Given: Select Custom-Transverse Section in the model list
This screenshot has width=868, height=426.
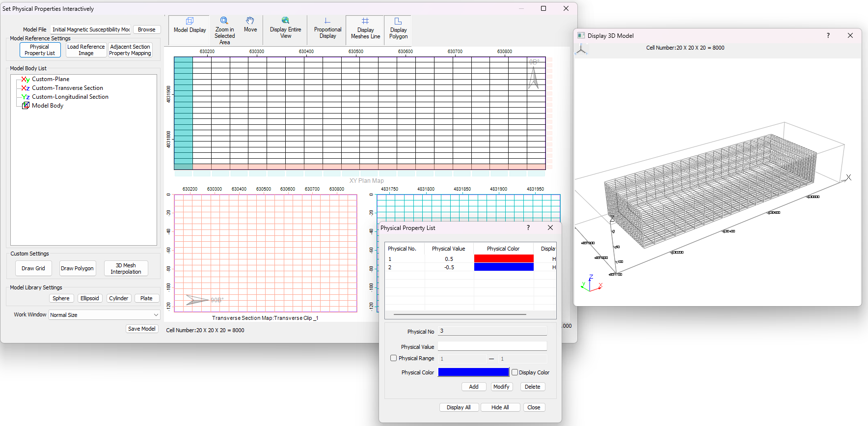Looking at the screenshot, I should click(x=67, y=88).
